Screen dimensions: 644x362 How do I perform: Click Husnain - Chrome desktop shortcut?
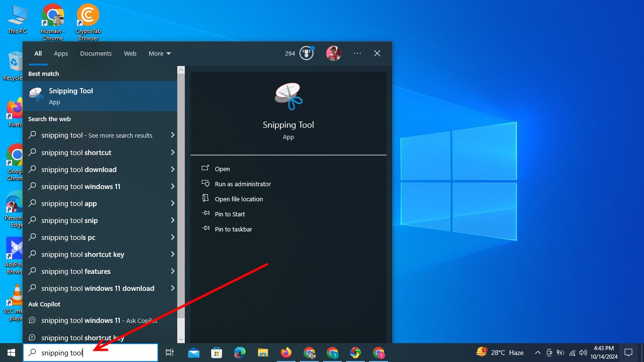pyautogui.click(x=52, y=22)
